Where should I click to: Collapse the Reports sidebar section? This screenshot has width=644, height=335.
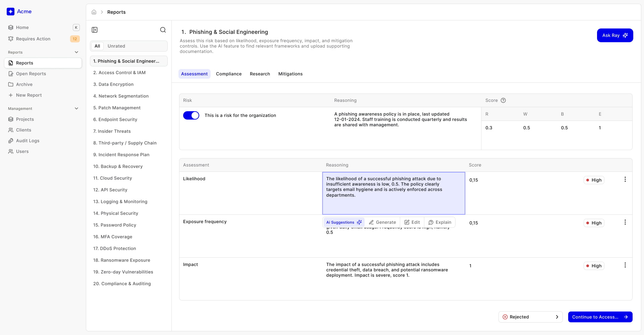coord(76,52)
